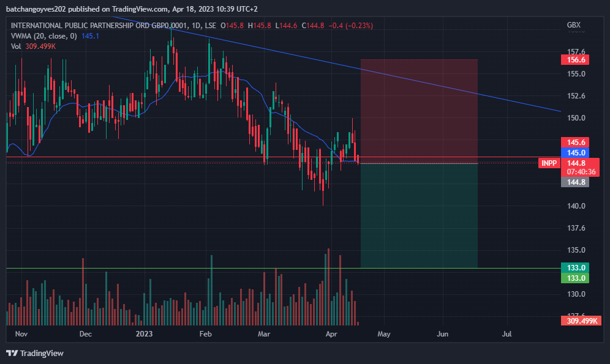Click the GBX currency label
The image size is (610, 364).
tap(573, 25)
